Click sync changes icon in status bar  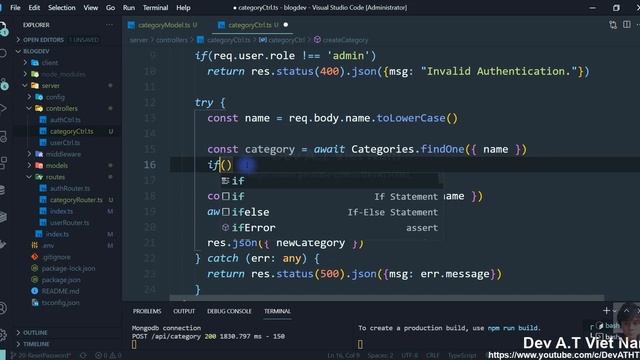83,356
